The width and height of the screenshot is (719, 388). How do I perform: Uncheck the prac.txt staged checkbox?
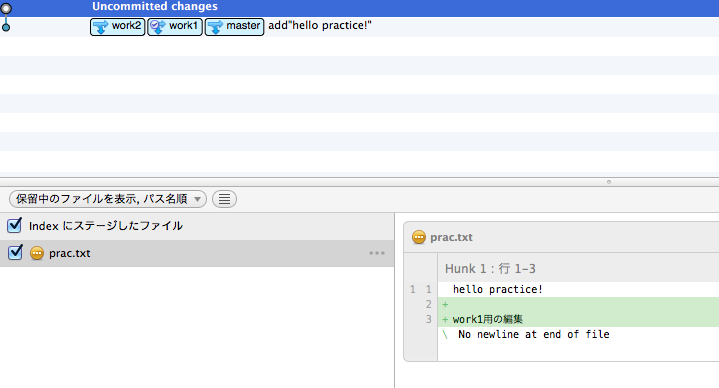15,252
